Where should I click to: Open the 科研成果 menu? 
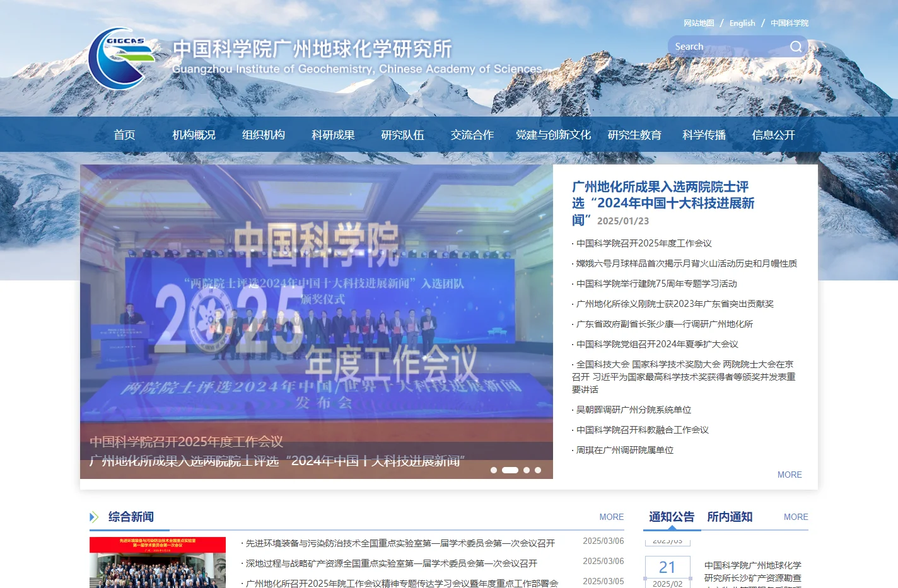(333, 135)
